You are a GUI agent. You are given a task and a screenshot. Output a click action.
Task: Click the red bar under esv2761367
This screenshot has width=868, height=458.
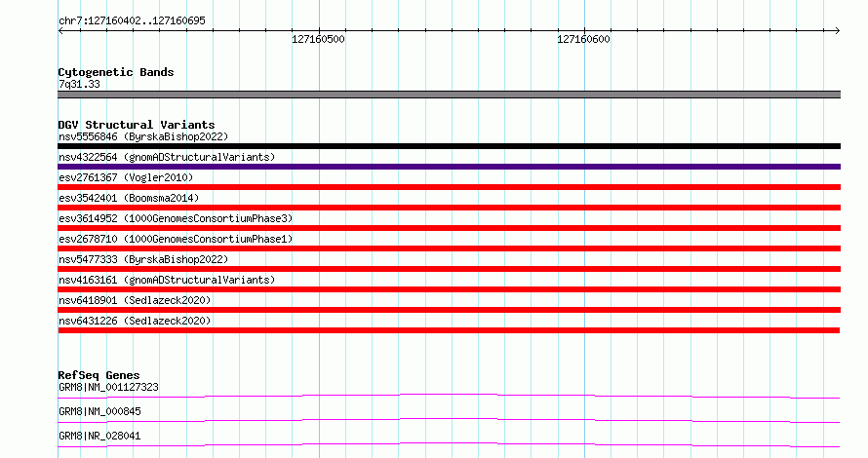[x=449, y=187]
